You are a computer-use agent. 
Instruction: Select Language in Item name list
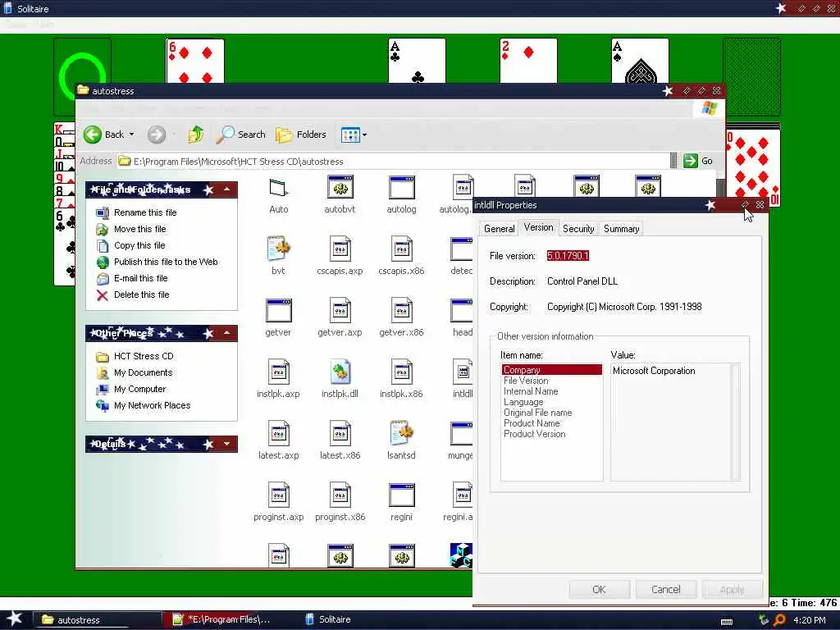pos(523,402)
